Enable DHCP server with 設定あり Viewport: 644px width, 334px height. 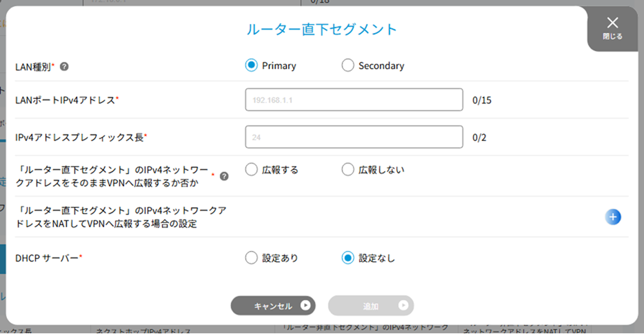pyautogui.click(x=252, y=258)
